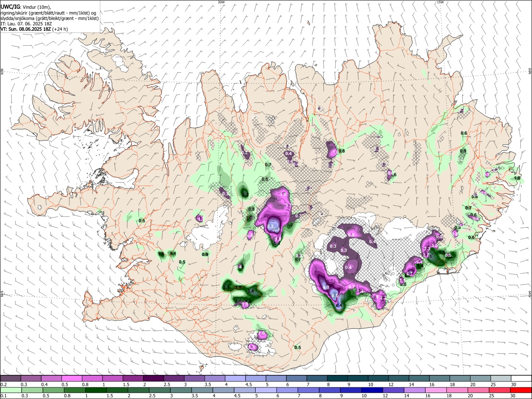
Task: Click the UWC/IG title text
Action: click(x=10, y=7)
